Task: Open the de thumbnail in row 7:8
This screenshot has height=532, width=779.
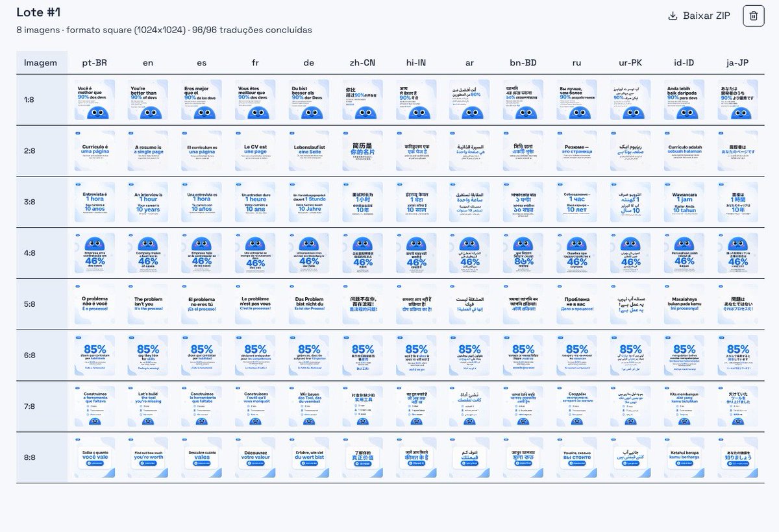Action: (309, 407)
